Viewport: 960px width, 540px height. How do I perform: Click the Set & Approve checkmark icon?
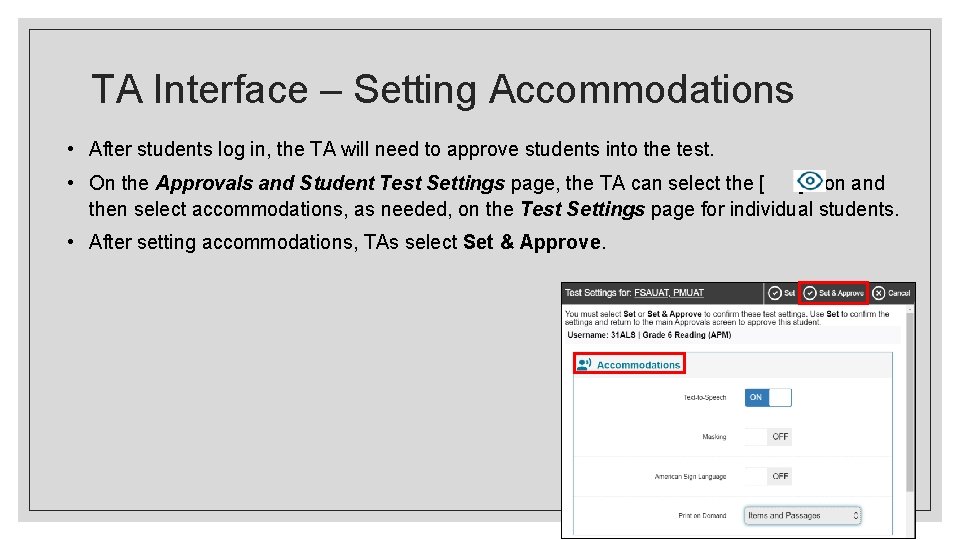(x=810, y=293)
